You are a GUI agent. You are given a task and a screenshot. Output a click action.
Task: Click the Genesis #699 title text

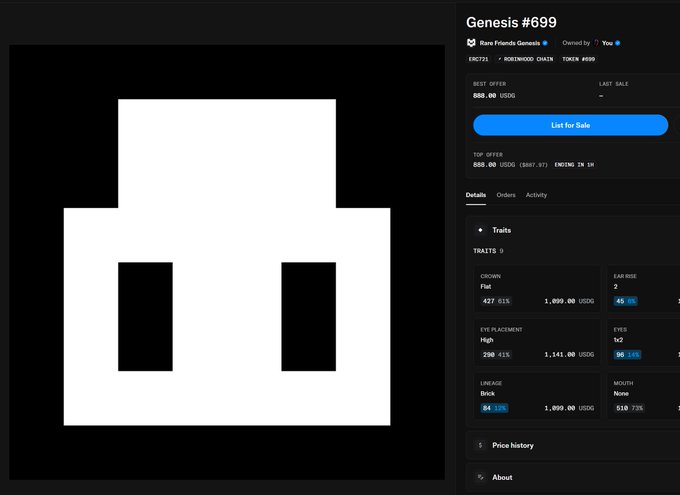511,22
